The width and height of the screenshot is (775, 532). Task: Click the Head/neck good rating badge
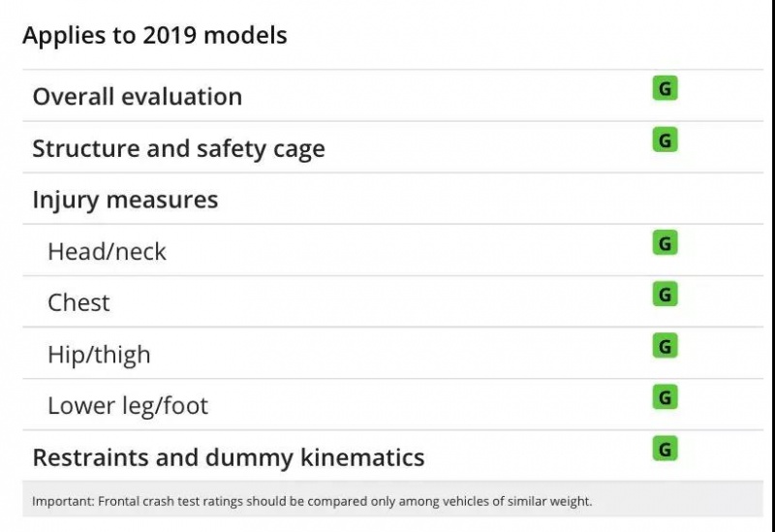[x=665, y=243]
